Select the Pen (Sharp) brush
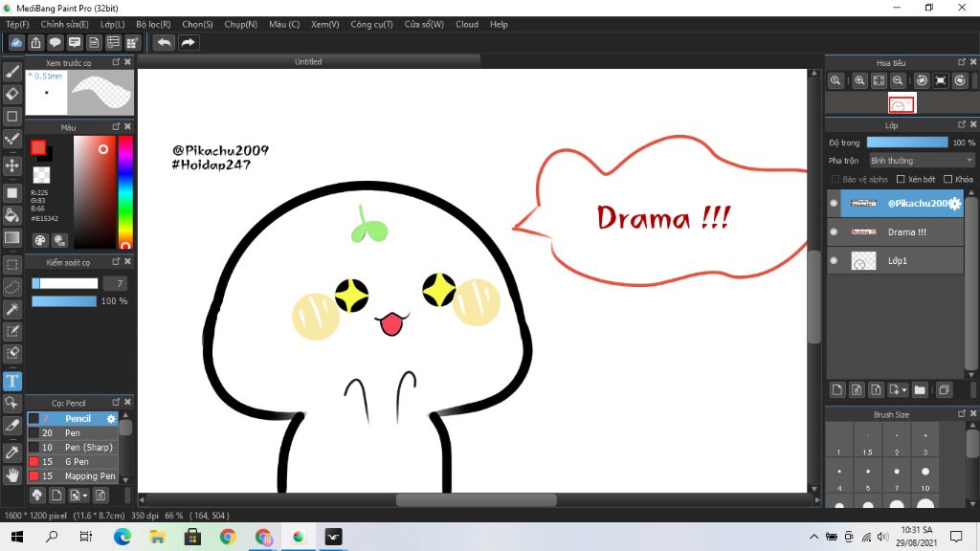Viewport: 980px width, 551px height. click(x=73, y=448)
